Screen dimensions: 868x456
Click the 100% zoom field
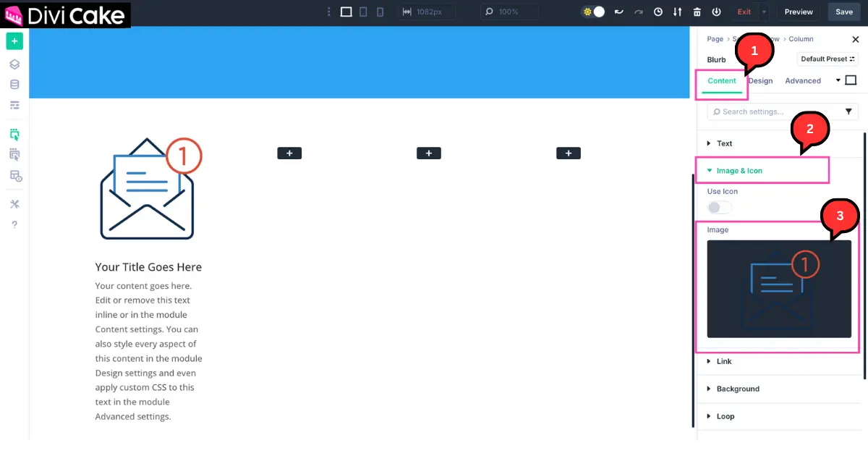click(509, 12)
